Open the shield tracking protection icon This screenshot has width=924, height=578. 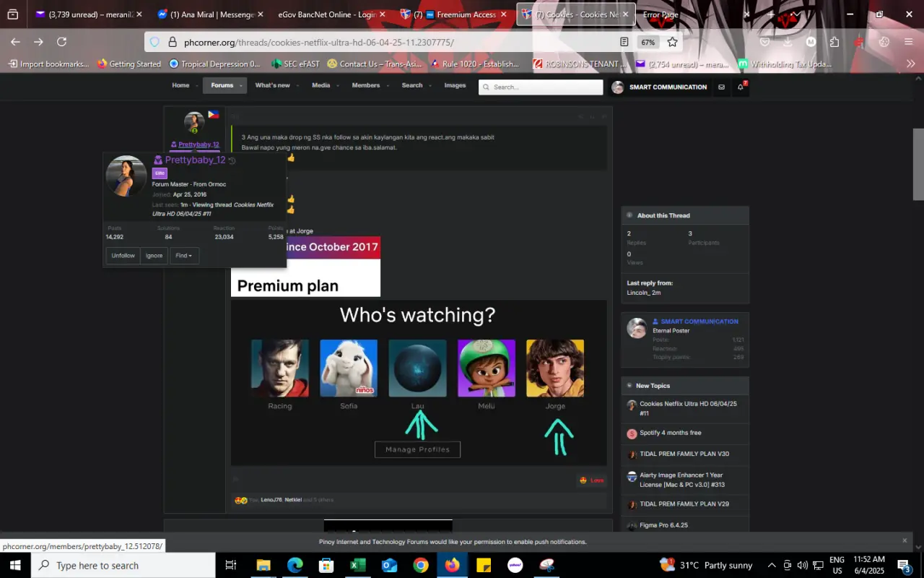[154, 42]
